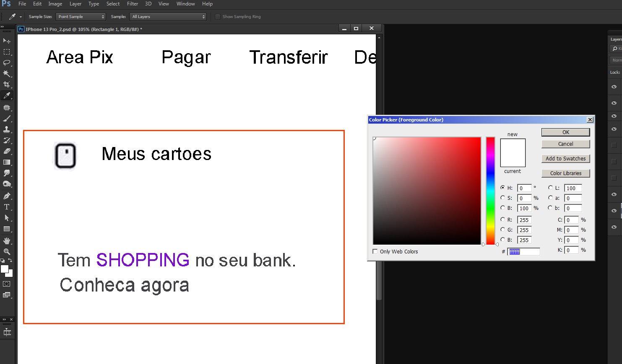Click the hex color code field
Image resolution: width=622 pixels, height=364 pixels.
coord(524,252)
